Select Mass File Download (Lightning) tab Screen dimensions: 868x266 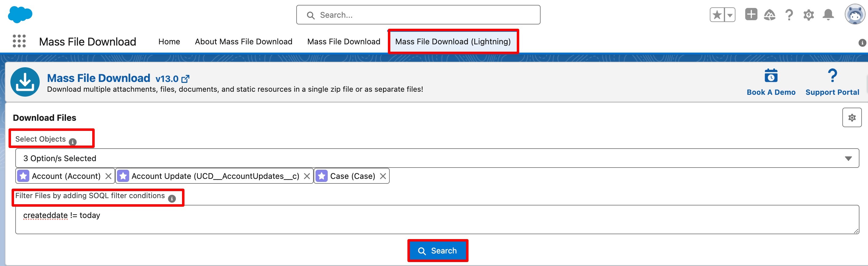453,42
